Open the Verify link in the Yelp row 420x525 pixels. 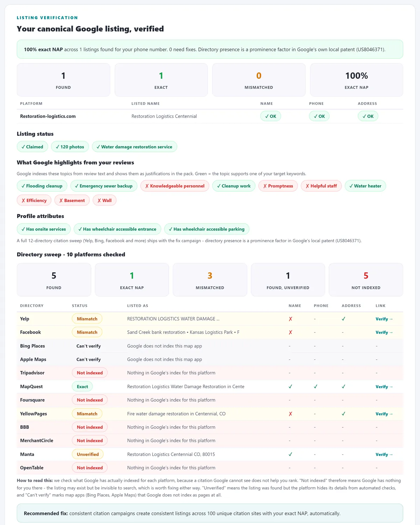point(384,319)
